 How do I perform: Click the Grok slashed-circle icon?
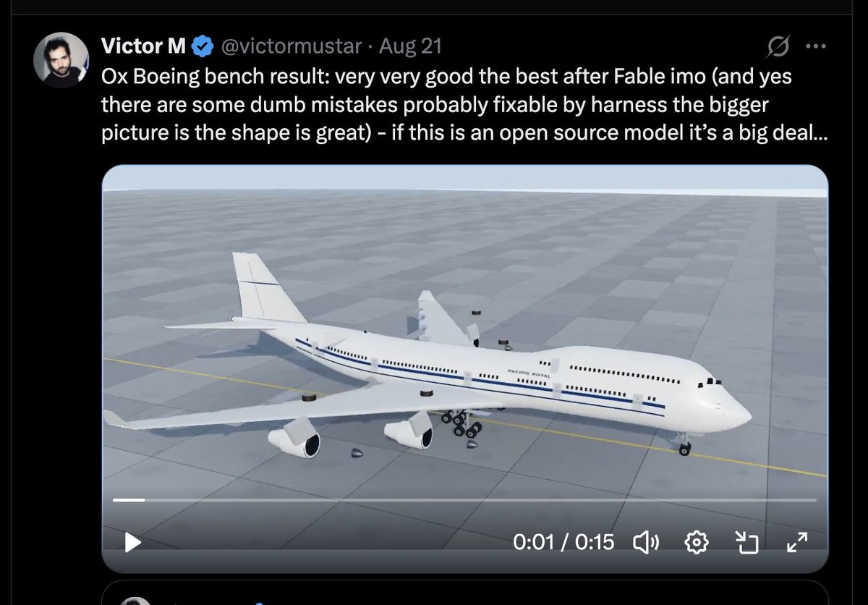tap(778, 47)
